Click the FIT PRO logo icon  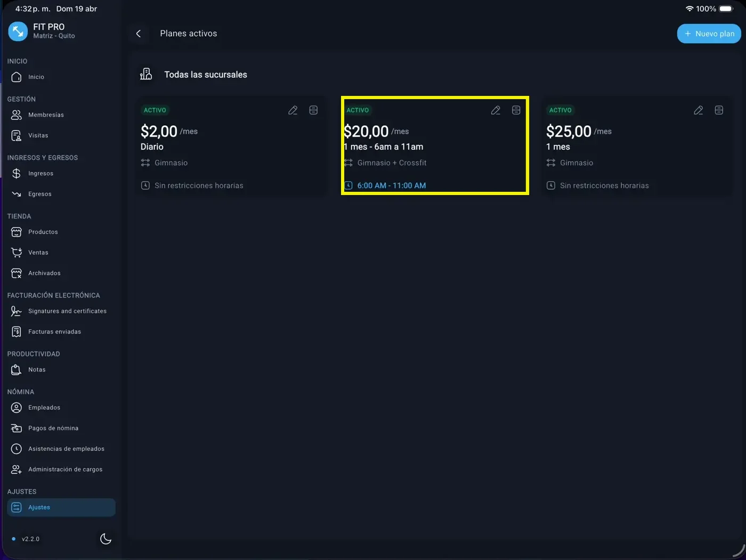(x=18, y=31)
